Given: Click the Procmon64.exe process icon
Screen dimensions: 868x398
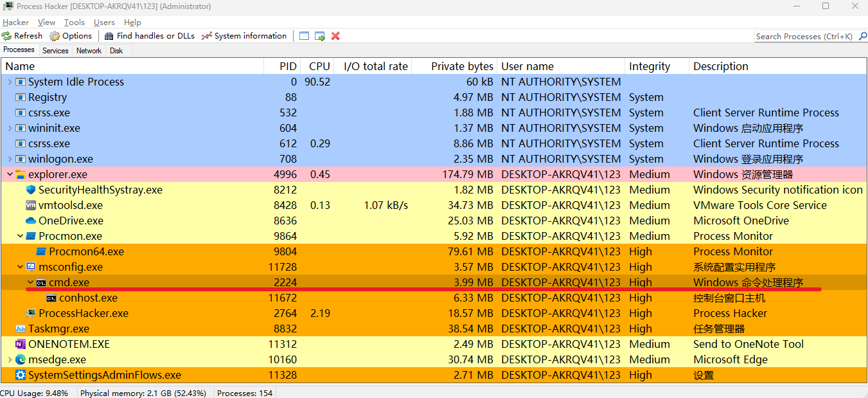Looking at the screenshot, I should pos(41,251).
